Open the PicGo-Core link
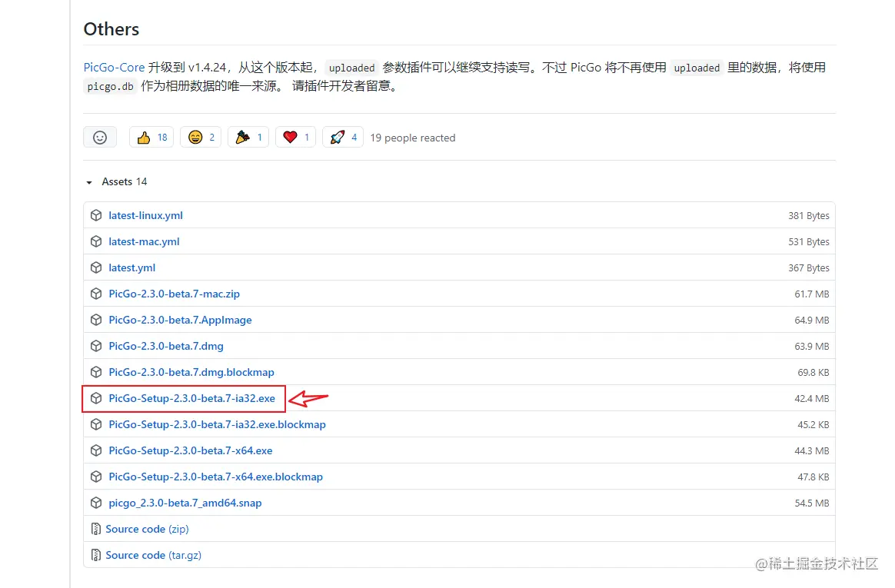Screen dimensions: 895x588 (114, 68)
